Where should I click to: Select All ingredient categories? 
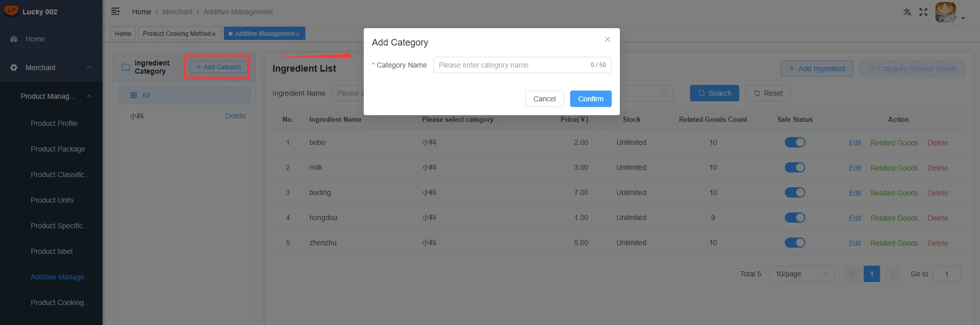[184, 95]
